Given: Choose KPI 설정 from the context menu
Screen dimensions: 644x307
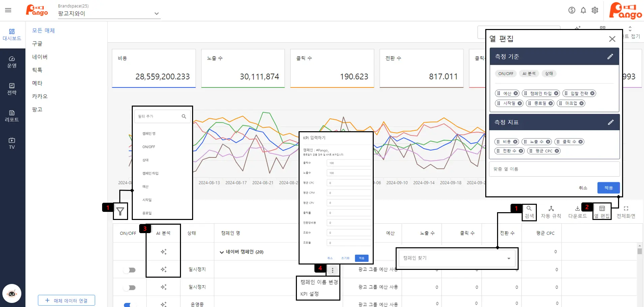Looking at the screenshot, I should [310, 294].
